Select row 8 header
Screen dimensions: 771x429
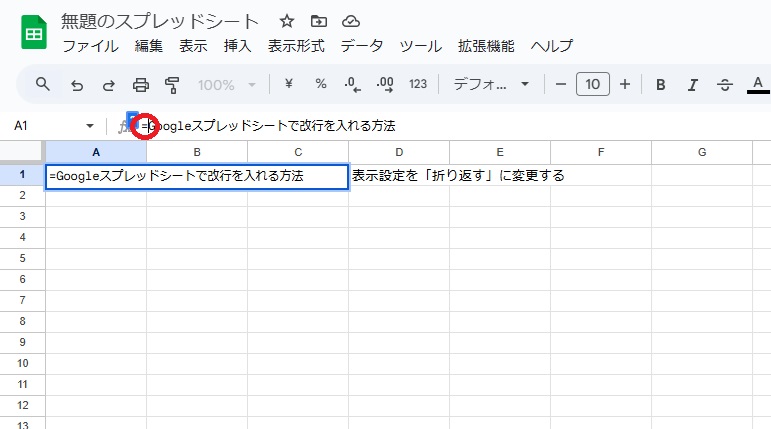point(22,322)
